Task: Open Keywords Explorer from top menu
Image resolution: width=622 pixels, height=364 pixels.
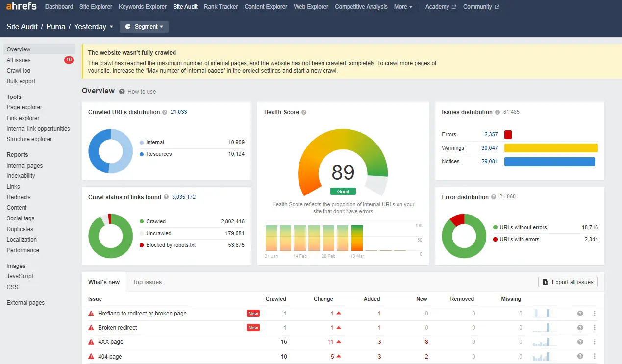Action: (x=143, y=7)
